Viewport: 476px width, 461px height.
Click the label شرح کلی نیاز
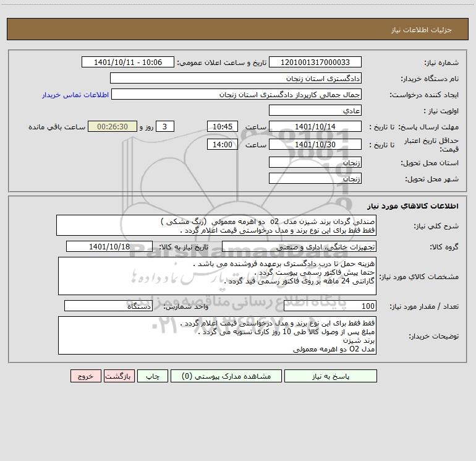coord(436,226)
